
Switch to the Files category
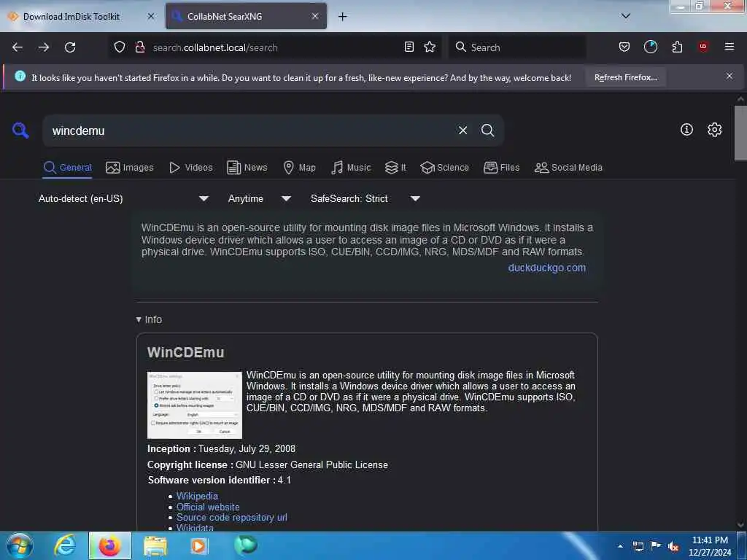[501, 168]
